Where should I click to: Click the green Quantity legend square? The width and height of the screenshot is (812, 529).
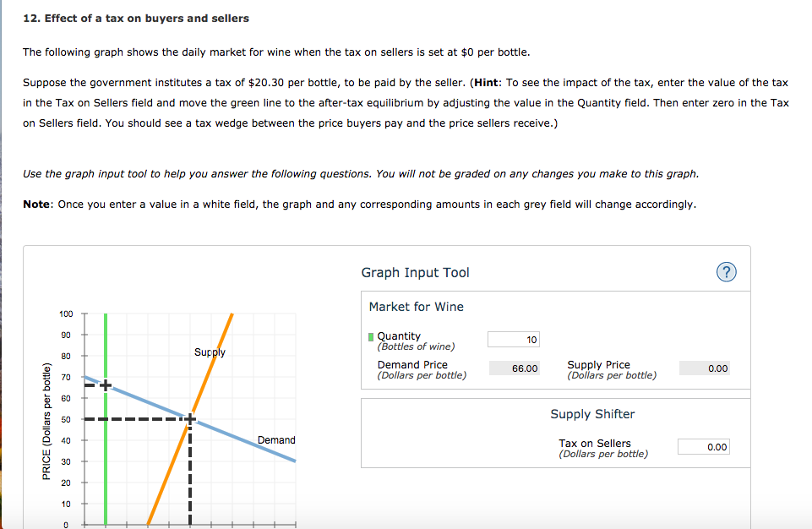(371, 335)
